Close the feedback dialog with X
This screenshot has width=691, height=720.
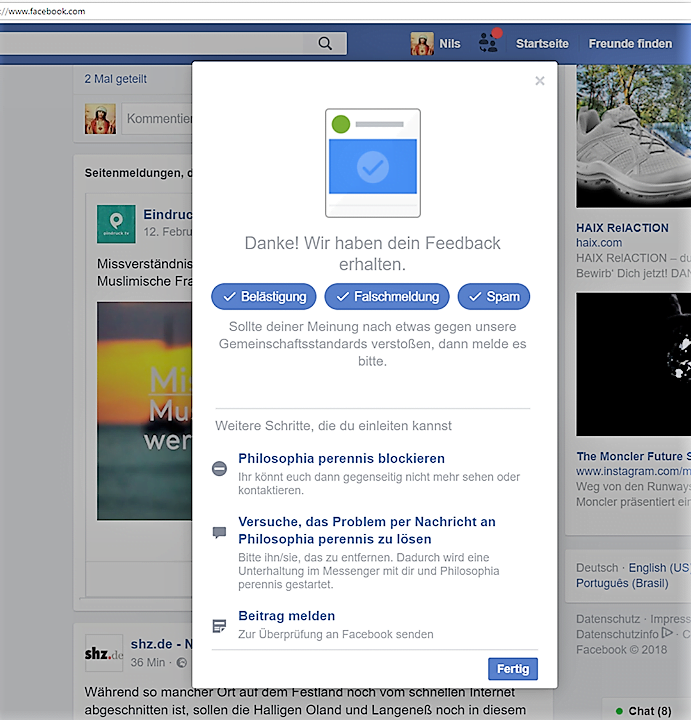click(540, 81)
